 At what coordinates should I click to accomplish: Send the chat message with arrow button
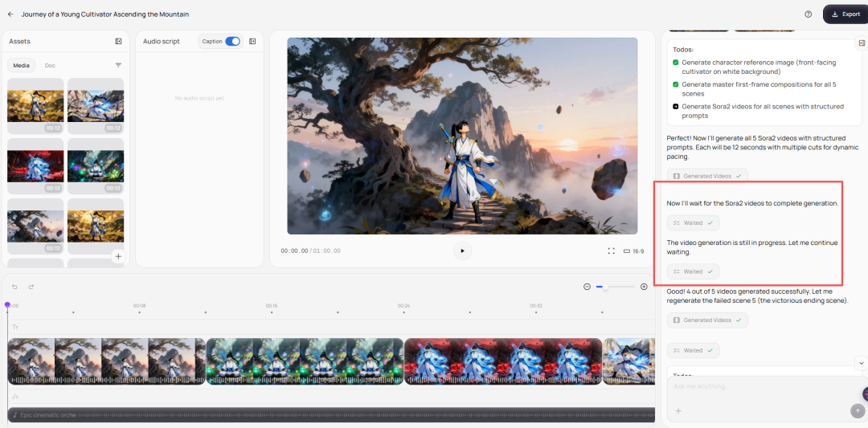click(857, 411)
